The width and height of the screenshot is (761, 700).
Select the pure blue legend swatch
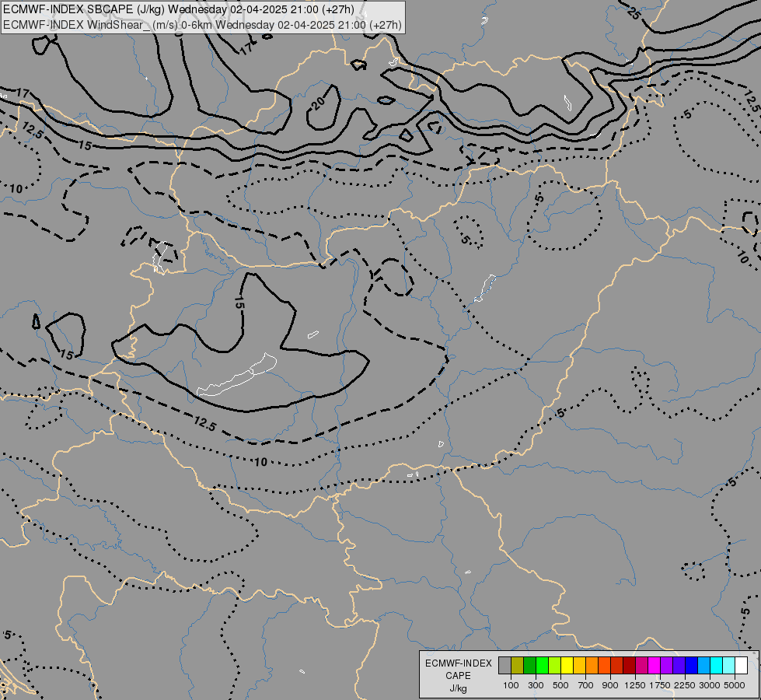pos(692,666)
